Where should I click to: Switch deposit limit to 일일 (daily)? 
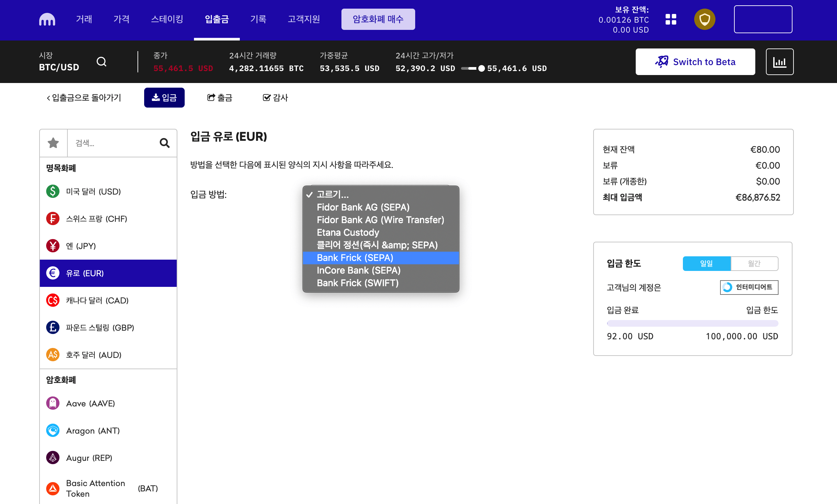pos(706,264)
